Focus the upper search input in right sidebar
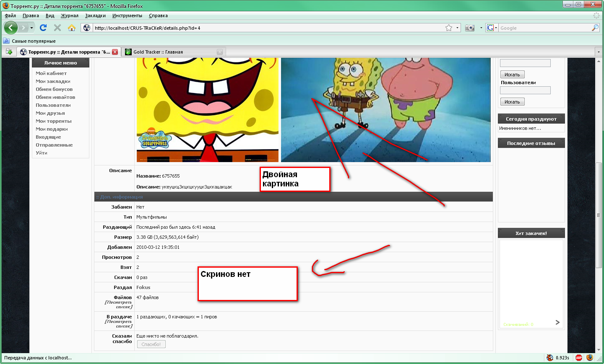Viewport: 604px width, 364px height. click(525, 63)
